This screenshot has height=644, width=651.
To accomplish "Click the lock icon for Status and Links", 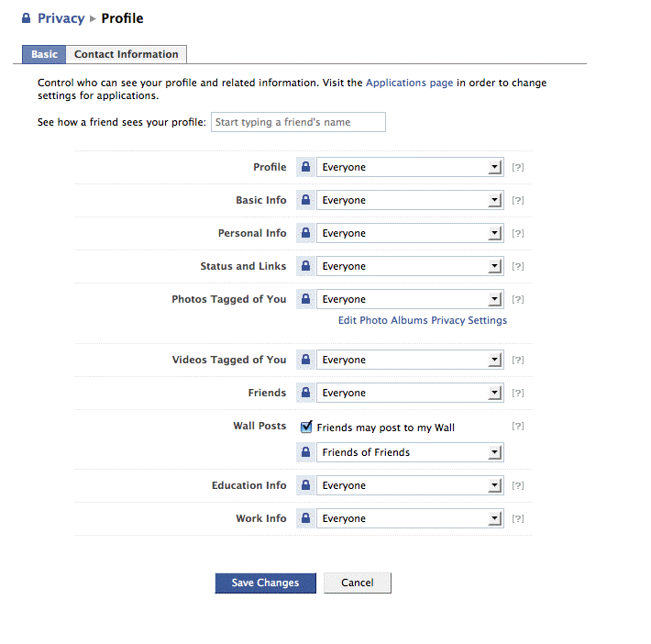I will pyautogui.click(x=305, y=267).
